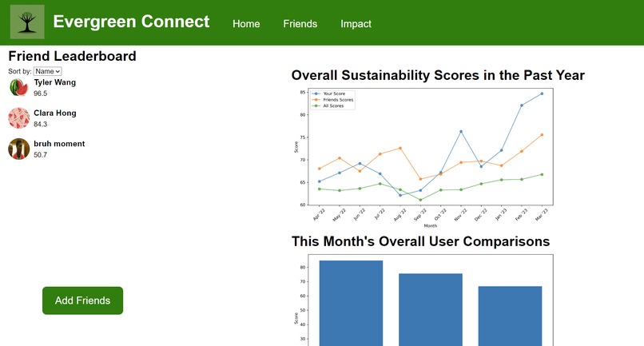This screenshot has width=644, height=346.
Task: Click the Evergreen Connect tree logo
Action: click(27, 22)
